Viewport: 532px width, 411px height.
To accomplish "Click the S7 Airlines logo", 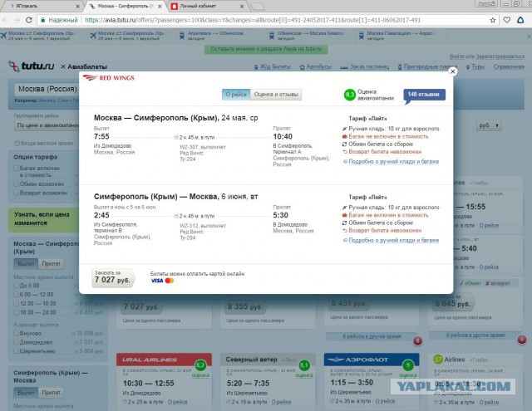I will (449, 360).
